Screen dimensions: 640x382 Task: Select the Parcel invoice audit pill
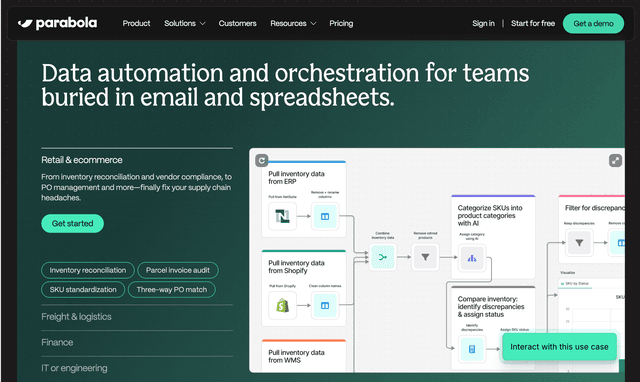[x=178, y=270]
